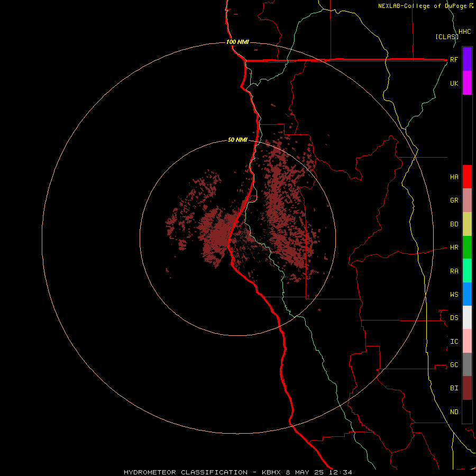Click the "[CLAS]" units label
Image resolution: width=476 pixels, height=476 pixels.
[447, 36]
